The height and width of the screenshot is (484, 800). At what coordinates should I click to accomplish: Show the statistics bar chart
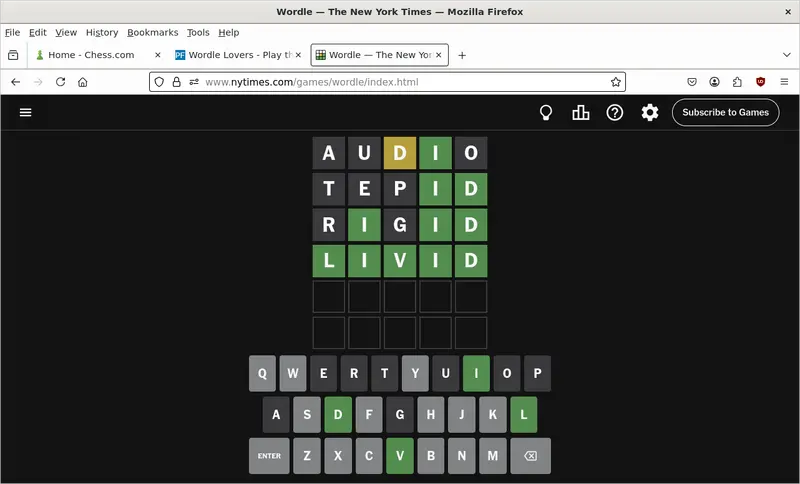pyautogui.click(x=581, y=112)
